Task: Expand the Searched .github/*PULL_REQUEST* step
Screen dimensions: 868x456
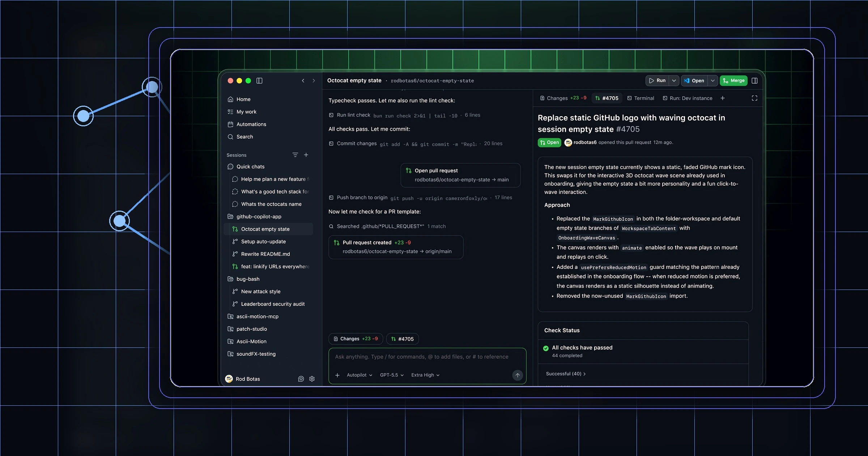Action: click(387, 226)
